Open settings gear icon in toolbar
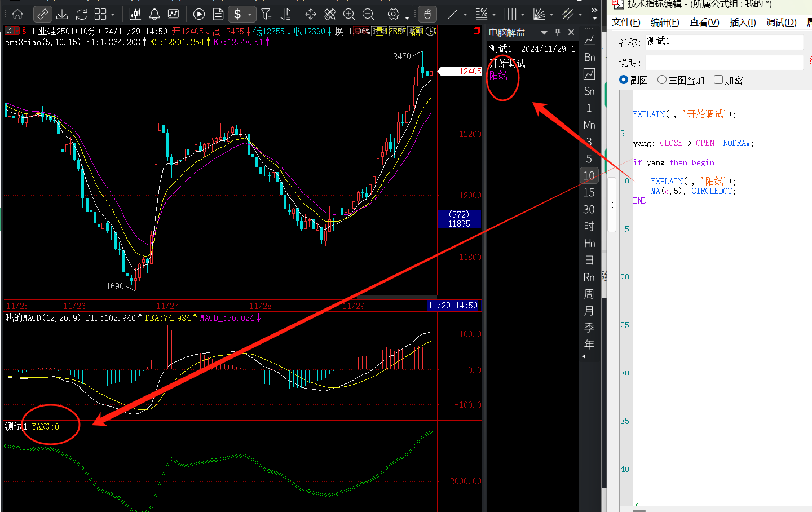This screenshot has width=812, height=512. tap(394, 14)
